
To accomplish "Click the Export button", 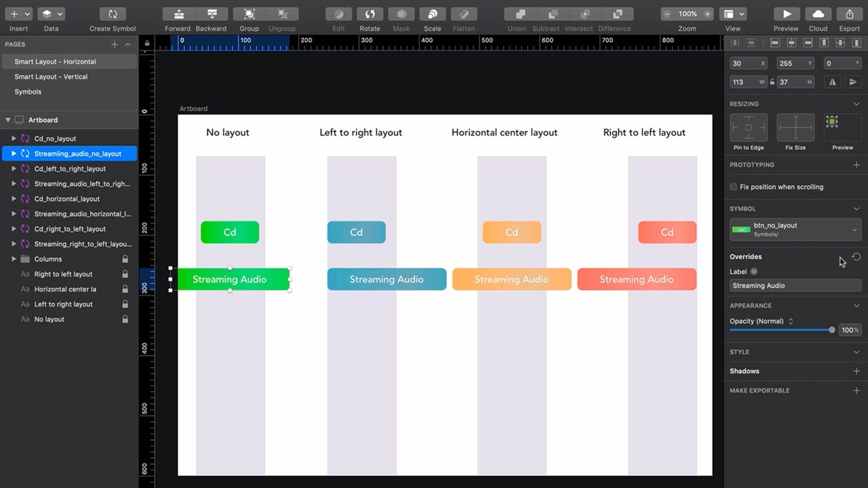I will click(850, 14).
